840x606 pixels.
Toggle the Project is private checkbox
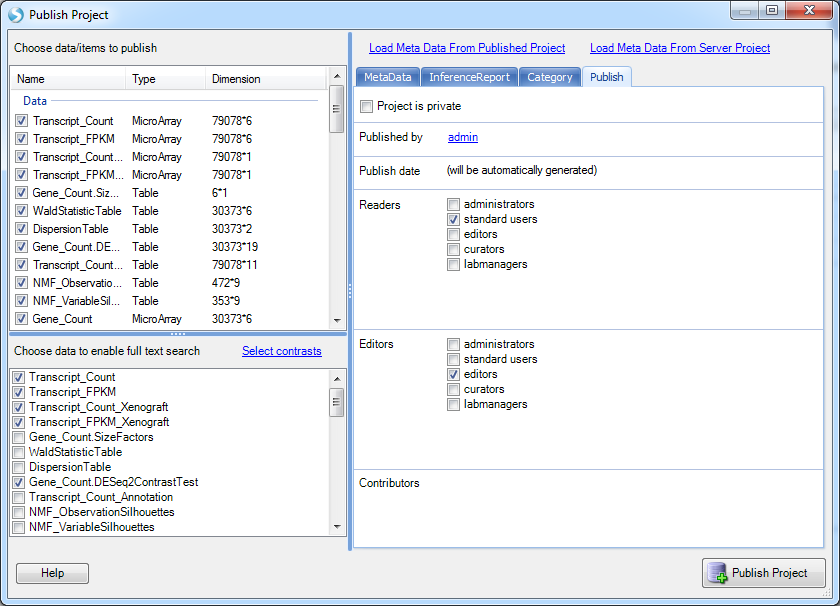click(366, 106)
